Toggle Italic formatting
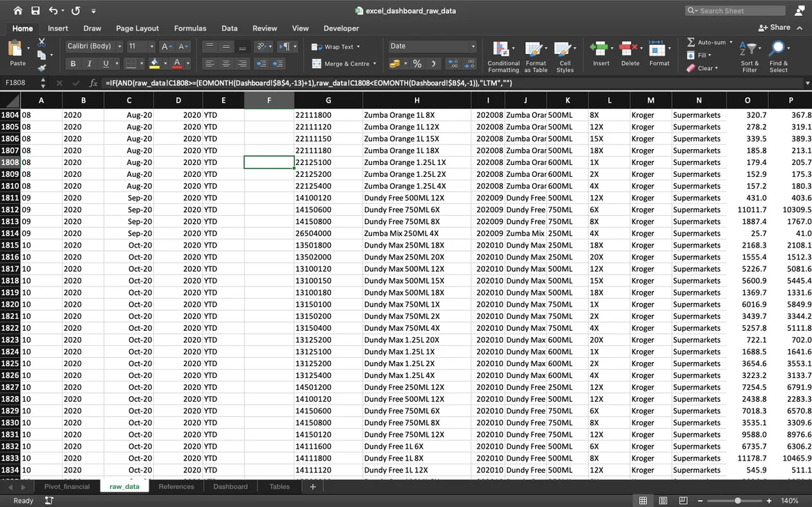The height and width of the screenshot is (507, 812). point(89,64)
